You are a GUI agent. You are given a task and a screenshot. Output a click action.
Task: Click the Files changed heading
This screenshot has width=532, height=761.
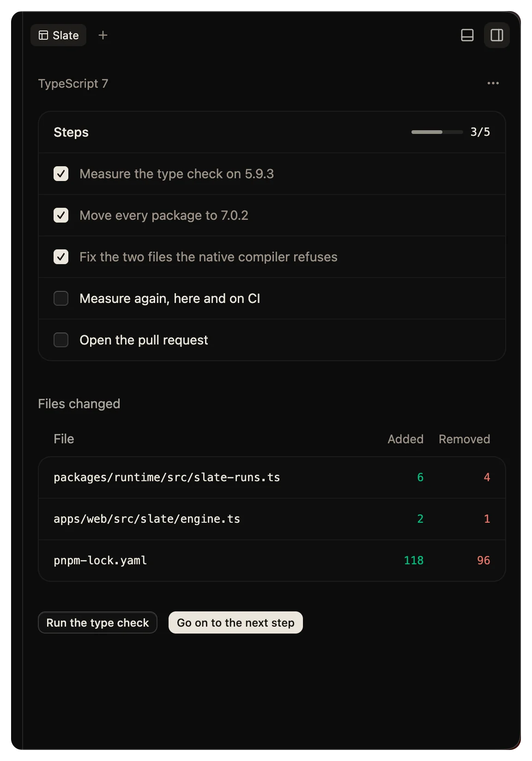tap(79, 404)
